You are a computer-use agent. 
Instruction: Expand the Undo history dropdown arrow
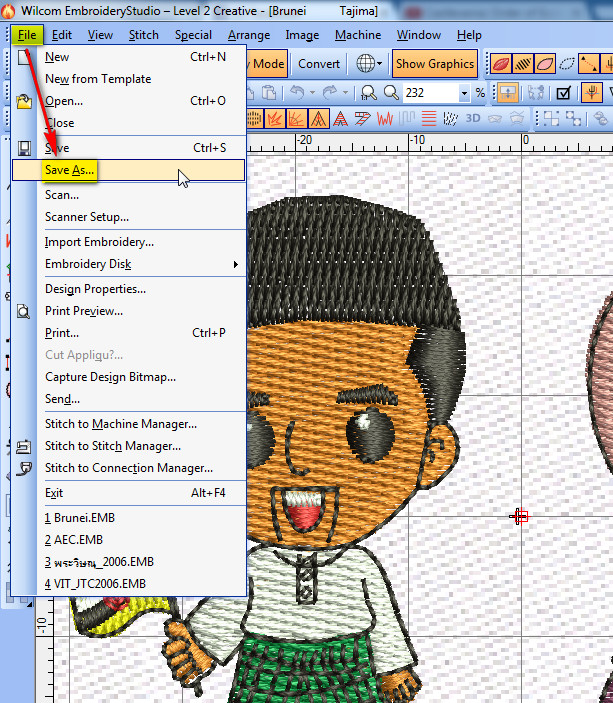(312, 93)
